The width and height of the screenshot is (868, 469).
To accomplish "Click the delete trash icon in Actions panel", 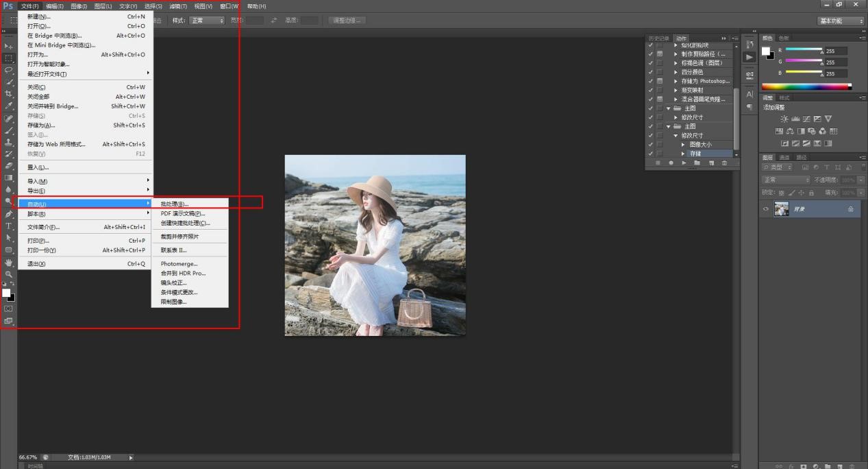I will pos(724,163).
